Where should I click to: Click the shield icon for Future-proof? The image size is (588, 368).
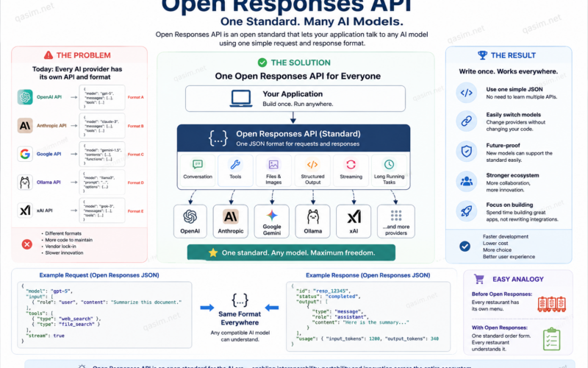point(467,152)
